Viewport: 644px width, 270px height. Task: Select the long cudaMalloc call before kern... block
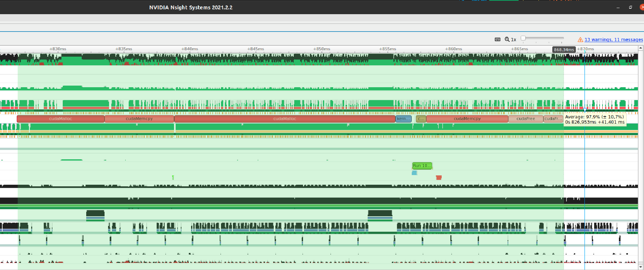click(x=285, y=119)
